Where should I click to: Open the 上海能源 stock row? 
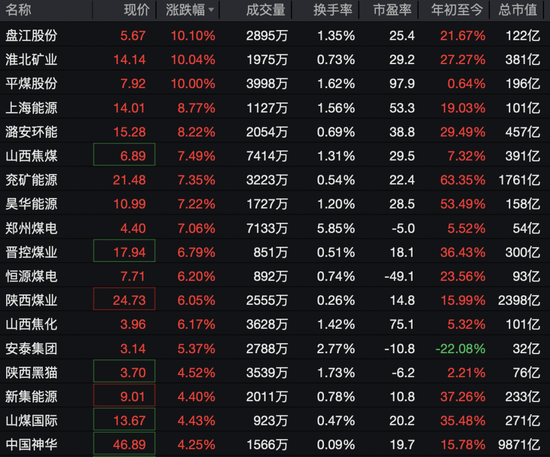[275, 108]
